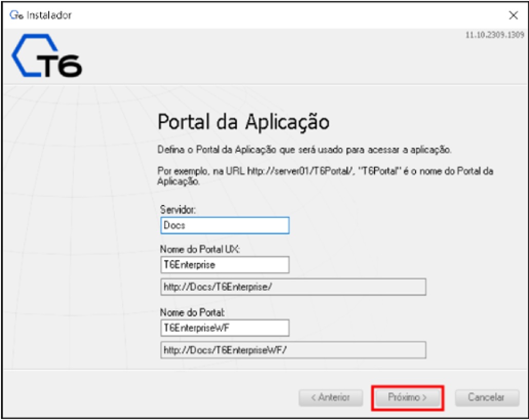Click the Portal da Aplicação heading
This screenshot has height=420, width=529.
[243, 122]
